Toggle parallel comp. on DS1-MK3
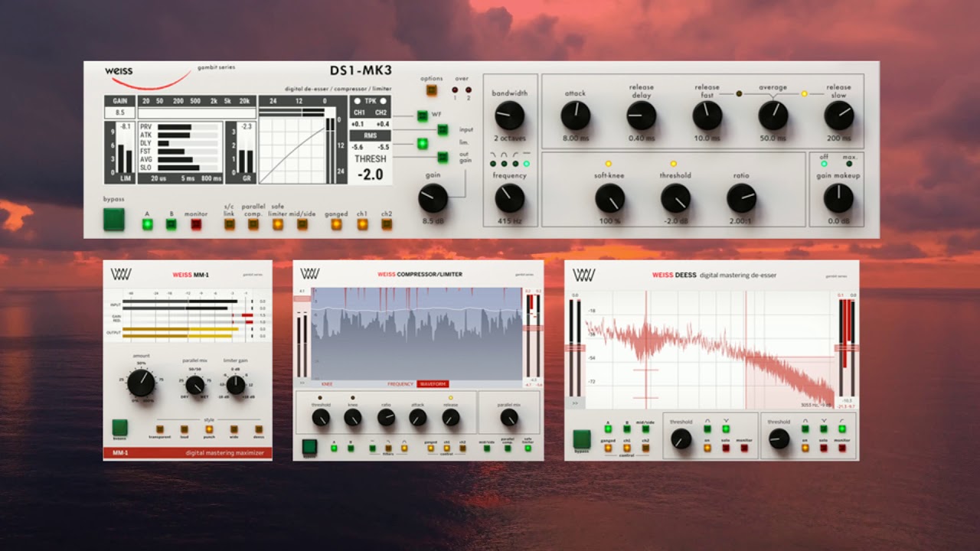Image resolution: width=980 pixels, height=551 pixels. pyautogui.click(x=253, y=224)
